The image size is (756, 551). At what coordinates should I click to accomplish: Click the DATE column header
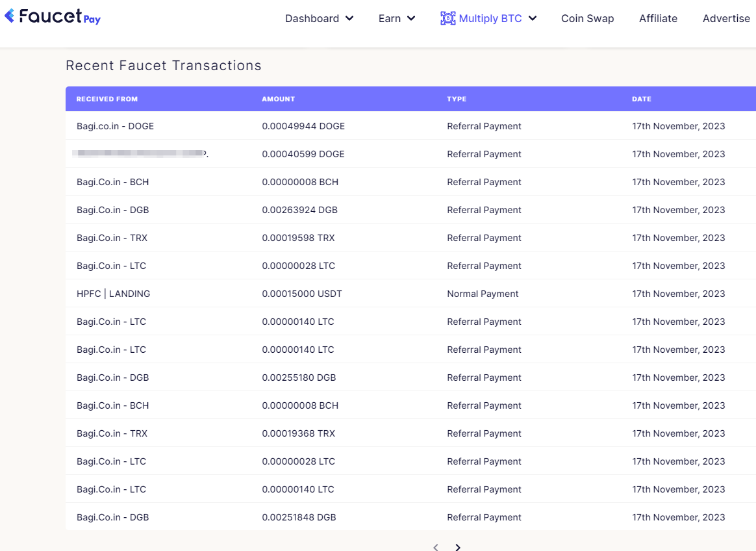click(x=642, y=99)
